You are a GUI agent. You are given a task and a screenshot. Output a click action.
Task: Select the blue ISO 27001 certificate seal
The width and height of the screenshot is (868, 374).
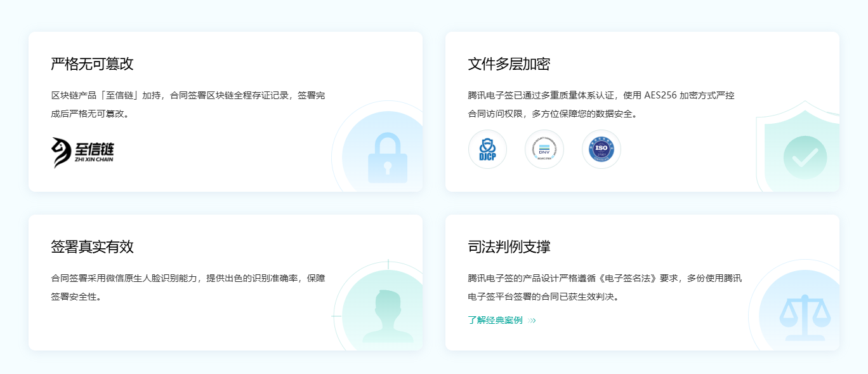602,149
